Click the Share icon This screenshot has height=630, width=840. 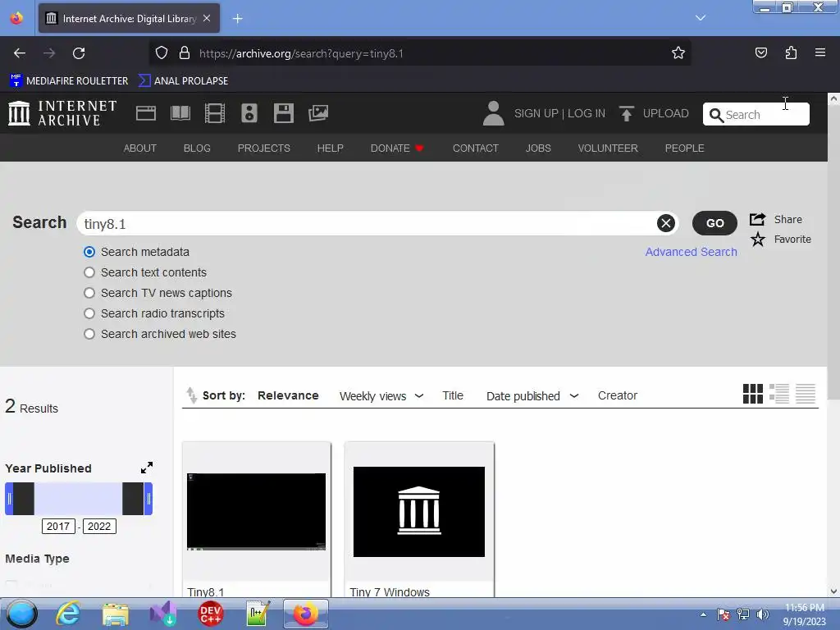click(757, 219)
